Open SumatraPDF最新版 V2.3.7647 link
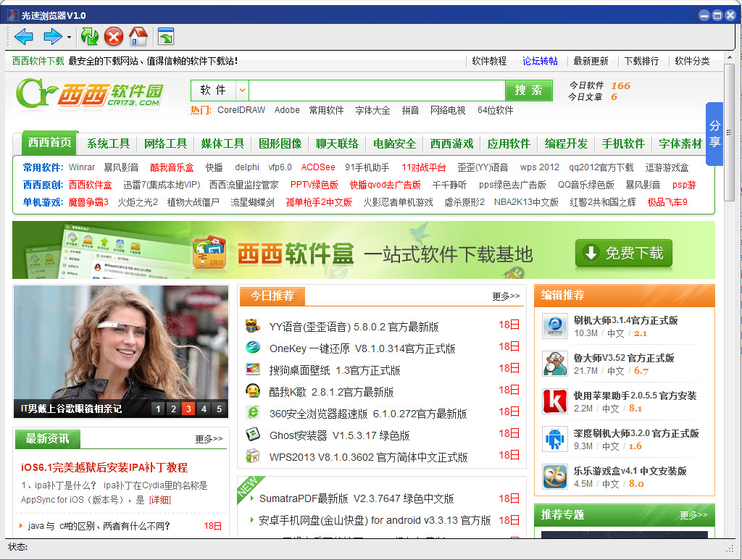Image resolution: width=742 pixels, height=560 pixels. (x=357, y=498)
